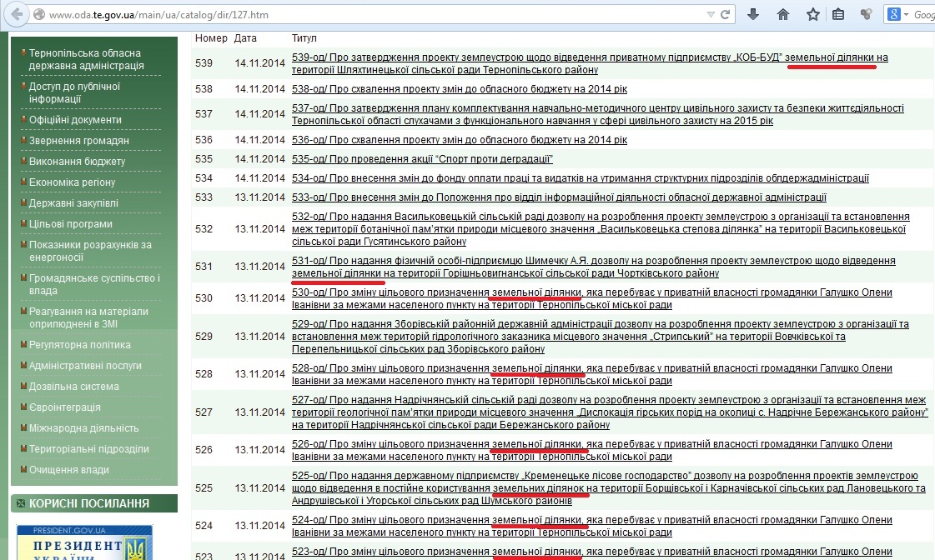Viewport: 935px width, 560px height.
Task: Open Регуляторна політика sidebar item
Action: (80, 345)
